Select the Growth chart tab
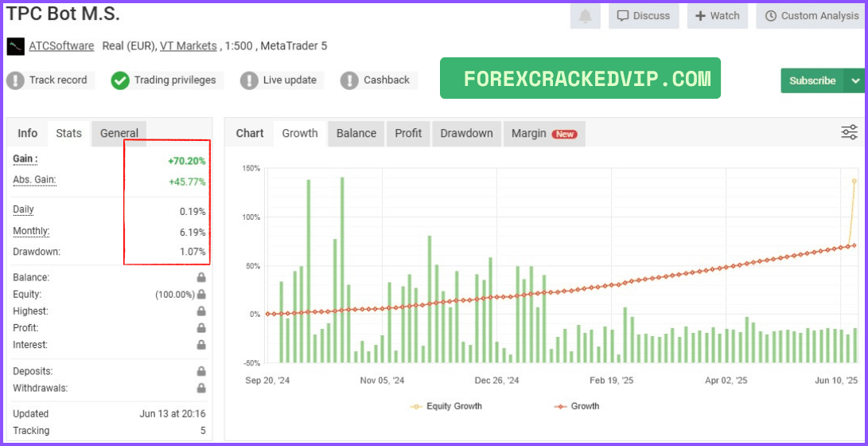Screen dimensions: 868x446 point(300,134)
